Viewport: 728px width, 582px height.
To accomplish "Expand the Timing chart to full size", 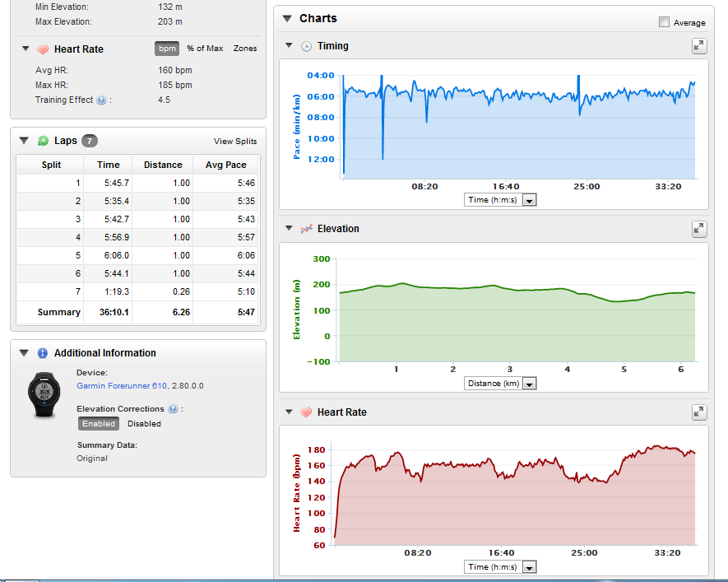I will click(x=698, y=46).
